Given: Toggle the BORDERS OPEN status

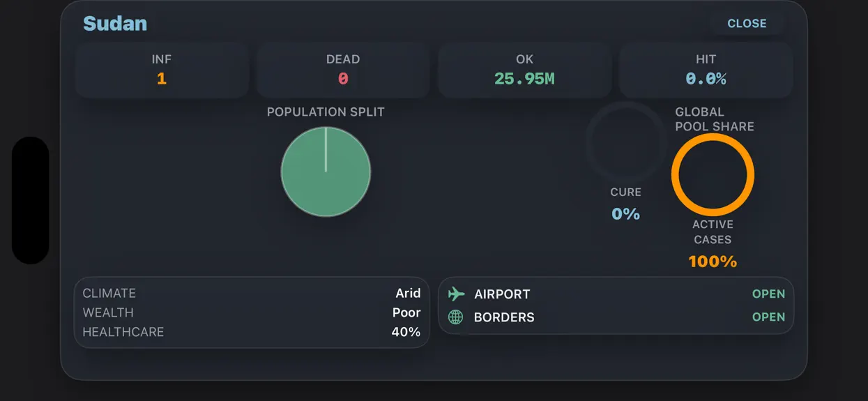Looking at the screenshot, I should coord(768,317).
